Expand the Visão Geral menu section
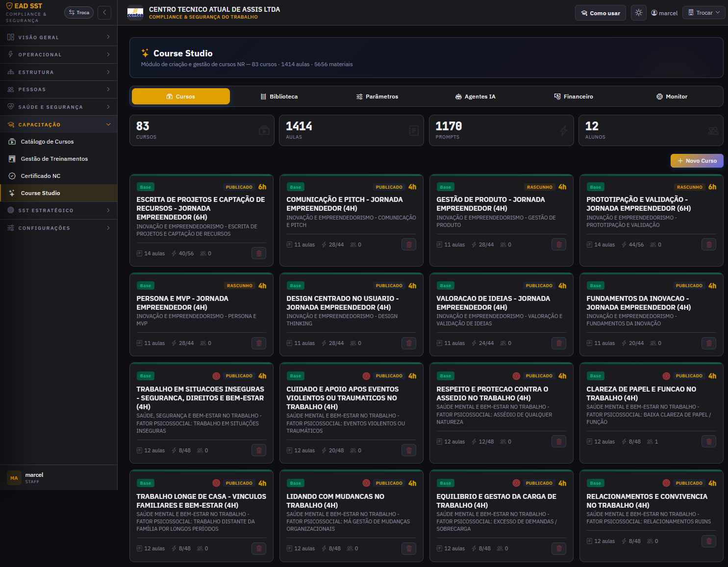The height and width of the screenshot is (567, 728). tap(58, 37)
